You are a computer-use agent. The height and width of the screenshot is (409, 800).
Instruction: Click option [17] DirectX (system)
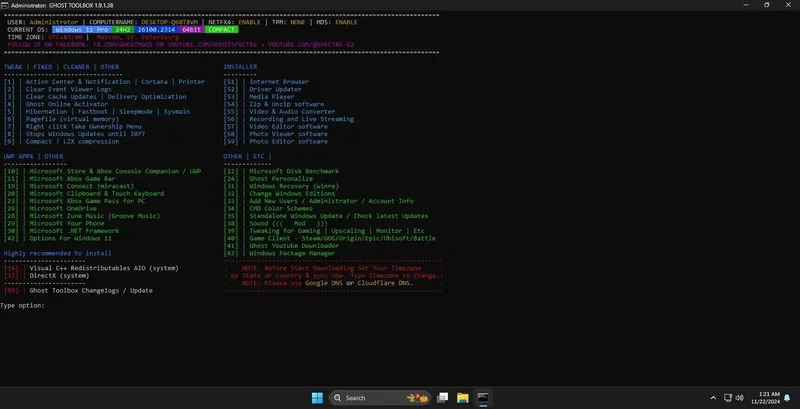46,276
